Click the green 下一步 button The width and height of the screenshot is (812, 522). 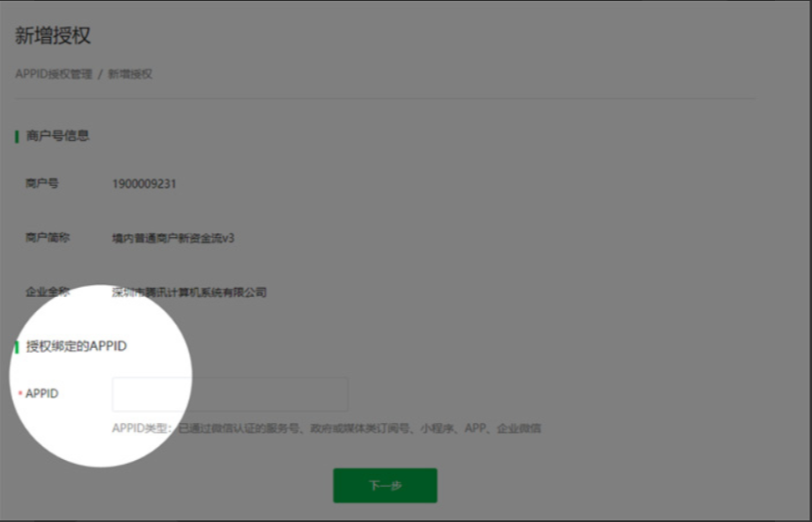click(x=385, y=485)
